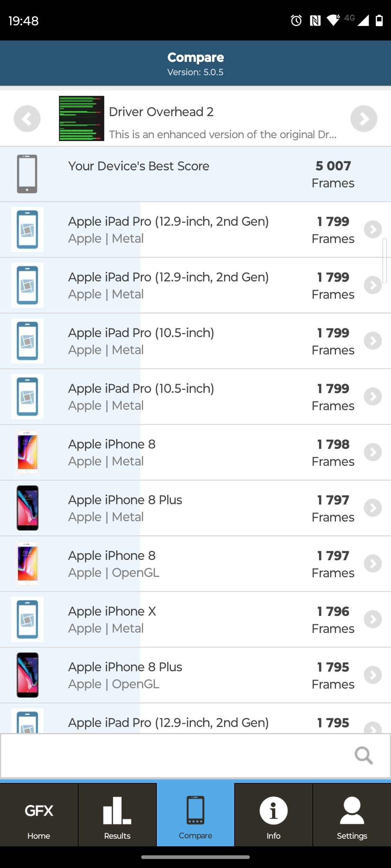Tap the alarm icon in status bar
Viewport: 391px width, 868px height.
click(296, 21)
